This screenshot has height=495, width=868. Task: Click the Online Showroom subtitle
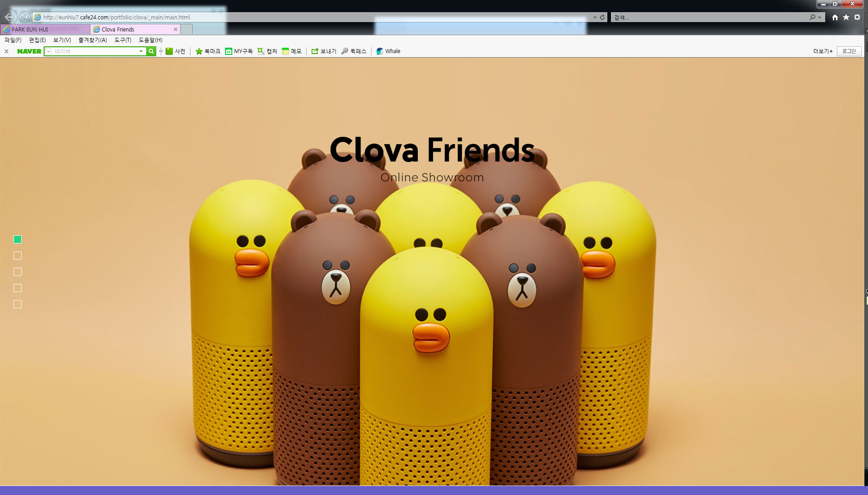click(432, 177)
